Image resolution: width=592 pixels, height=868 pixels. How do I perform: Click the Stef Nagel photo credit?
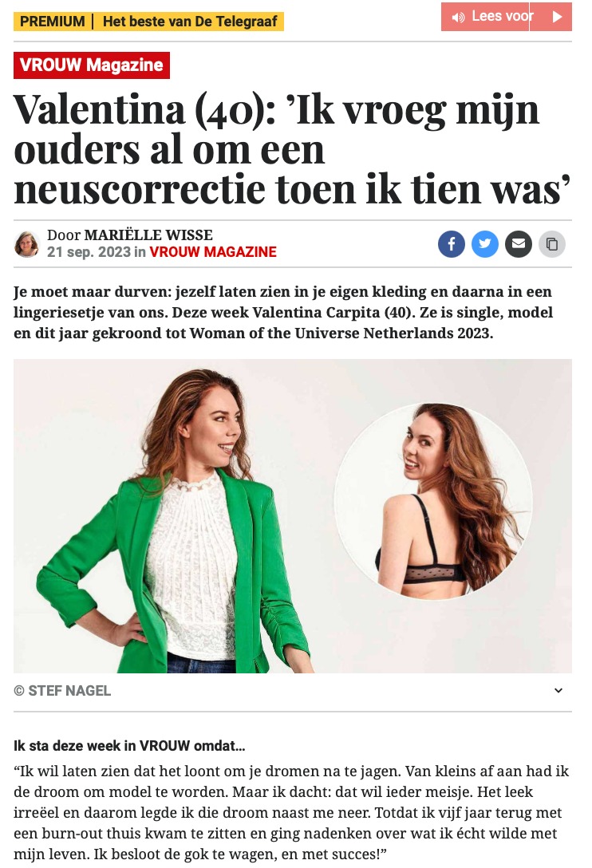(x=62, y=690)
